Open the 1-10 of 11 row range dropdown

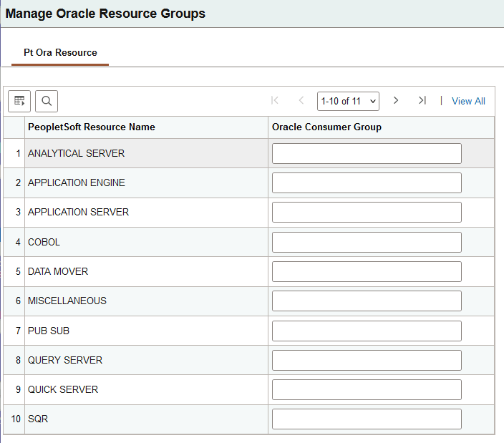pos(348,101)
